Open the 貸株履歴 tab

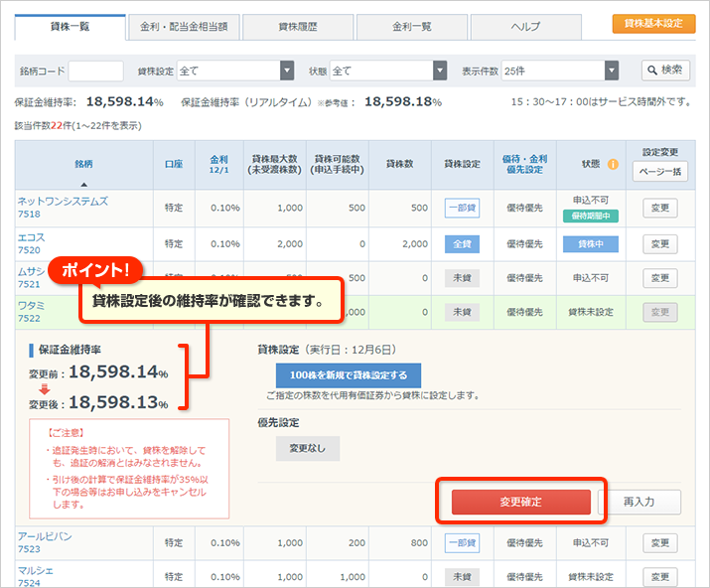297,27
